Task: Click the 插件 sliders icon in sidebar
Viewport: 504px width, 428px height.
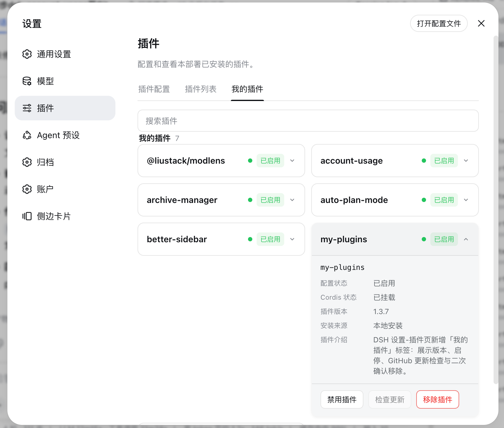Action: tap(27, 108)
